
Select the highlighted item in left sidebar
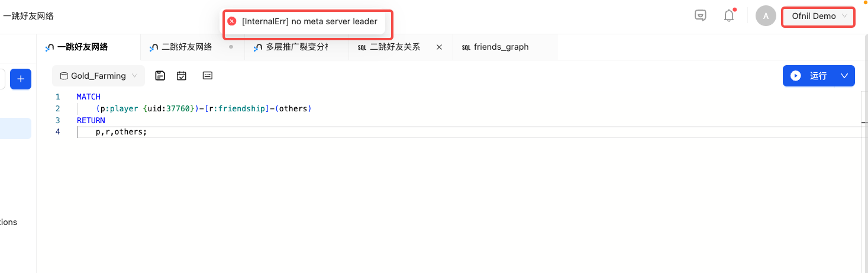tap(15, 129)
